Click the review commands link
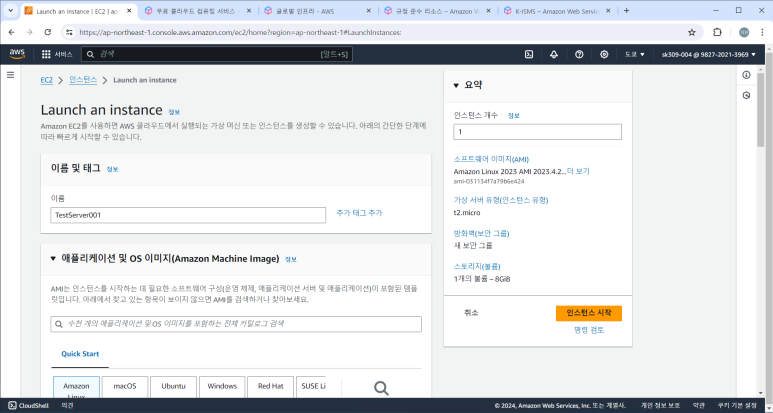The height and width of the screenshot is (413, 773). point(589,330)
